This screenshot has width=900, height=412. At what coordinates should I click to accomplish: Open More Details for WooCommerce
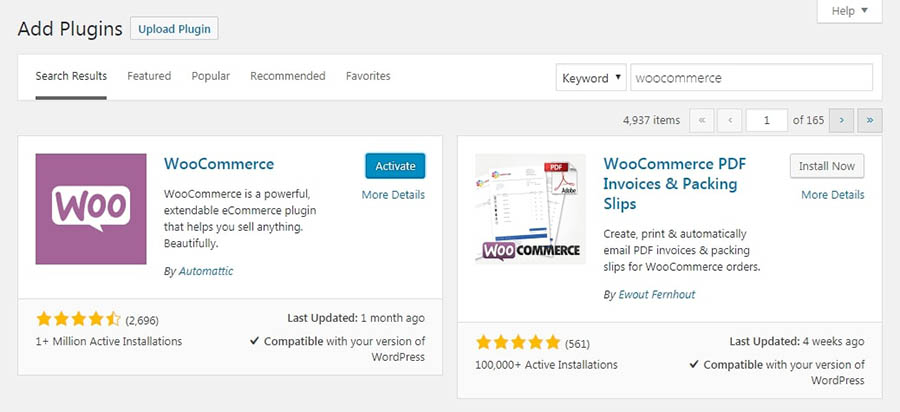click(x=393, y=195)
